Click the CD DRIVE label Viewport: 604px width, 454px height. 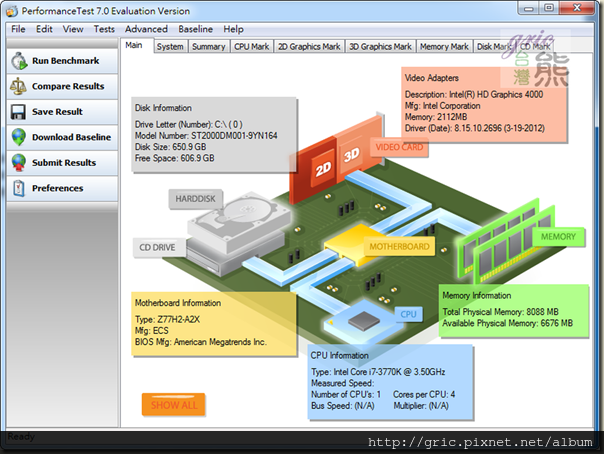tap(157, 247)
